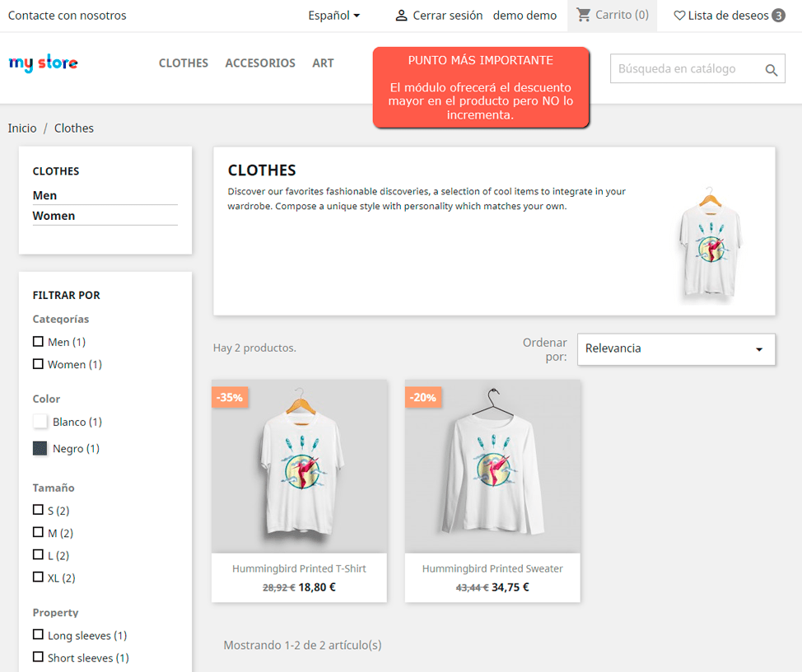The width and height of the screenshot is (802, 672).
Task: Open the Hummingbird Printed Sweater thumbnail
Action: [x=492, y=466]
